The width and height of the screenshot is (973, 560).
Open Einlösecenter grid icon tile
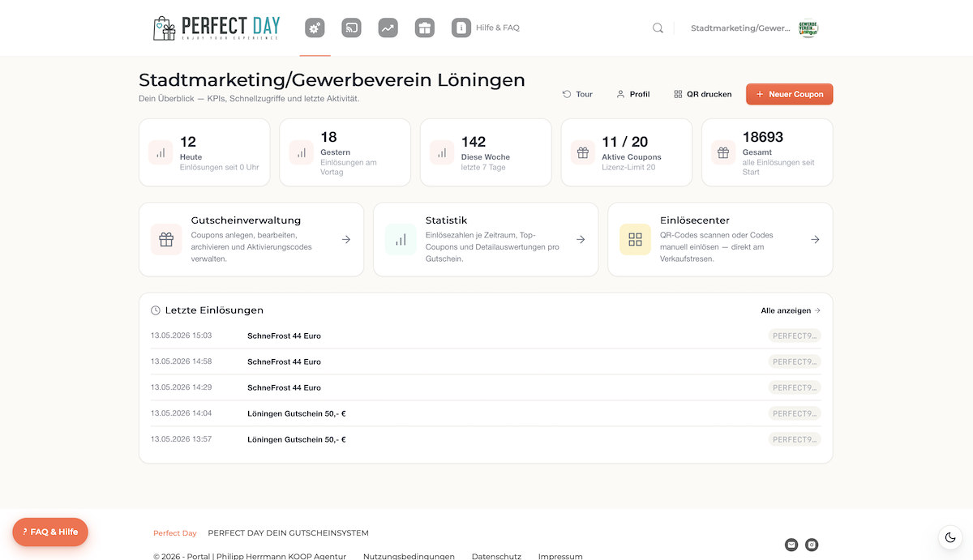[635, 239]
